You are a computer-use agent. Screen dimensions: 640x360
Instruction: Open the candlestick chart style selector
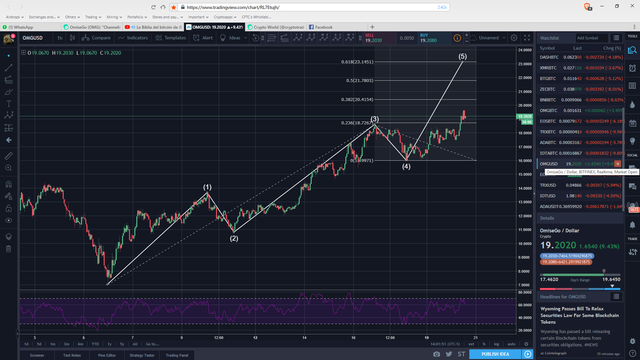72,38
